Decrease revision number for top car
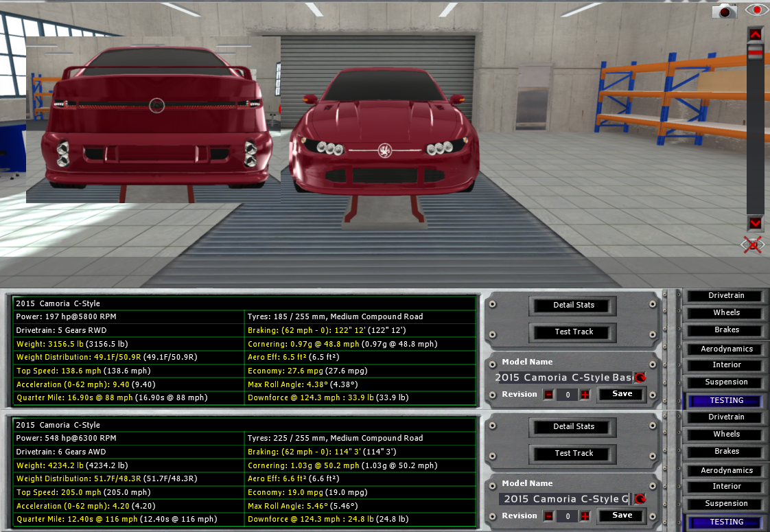Screen dimensions: 770x532 [548, 395]
